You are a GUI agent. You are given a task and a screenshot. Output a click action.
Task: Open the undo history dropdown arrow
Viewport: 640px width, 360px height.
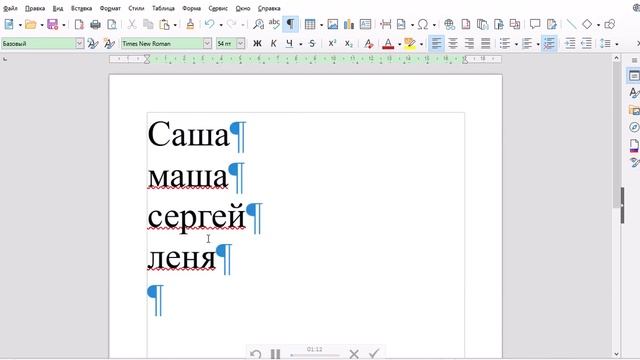221,25
